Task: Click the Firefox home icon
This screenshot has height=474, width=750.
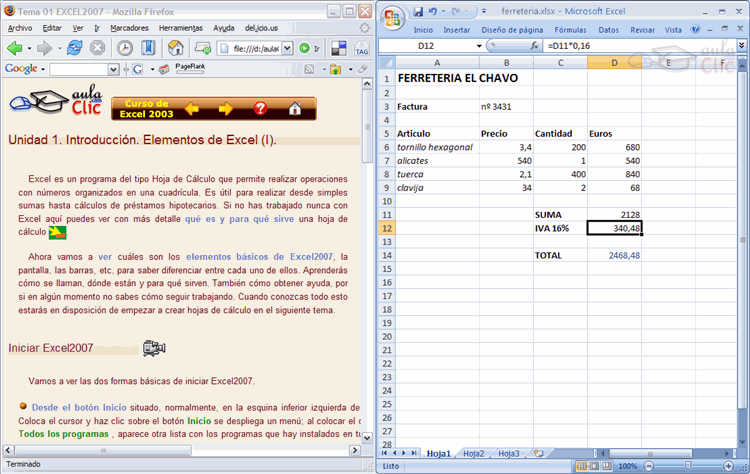Action: coord(176,48)
